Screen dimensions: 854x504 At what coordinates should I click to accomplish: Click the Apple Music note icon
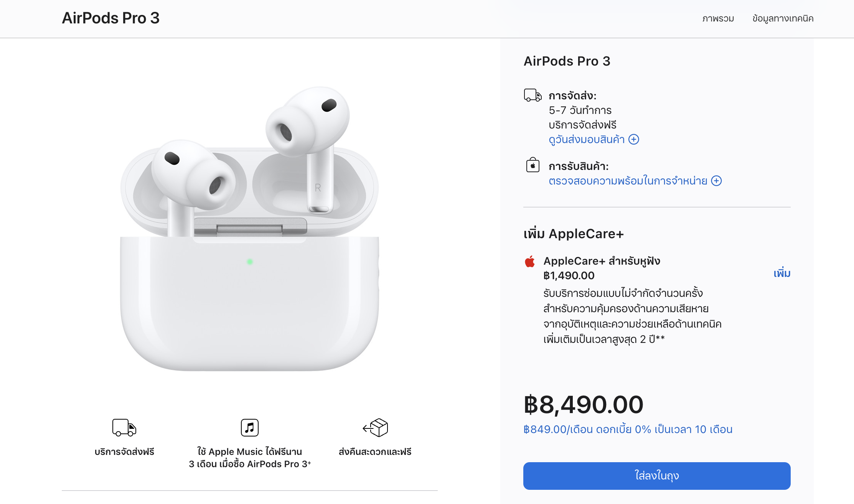250,427
